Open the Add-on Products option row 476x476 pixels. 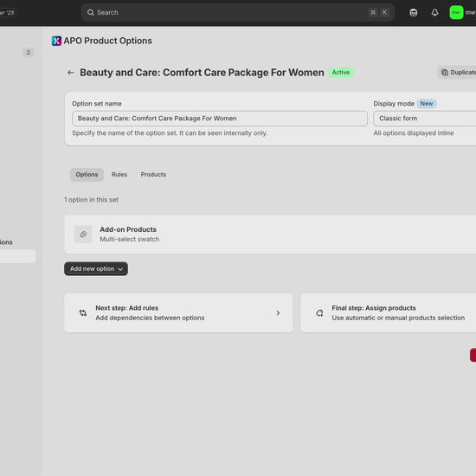[270, 235]
